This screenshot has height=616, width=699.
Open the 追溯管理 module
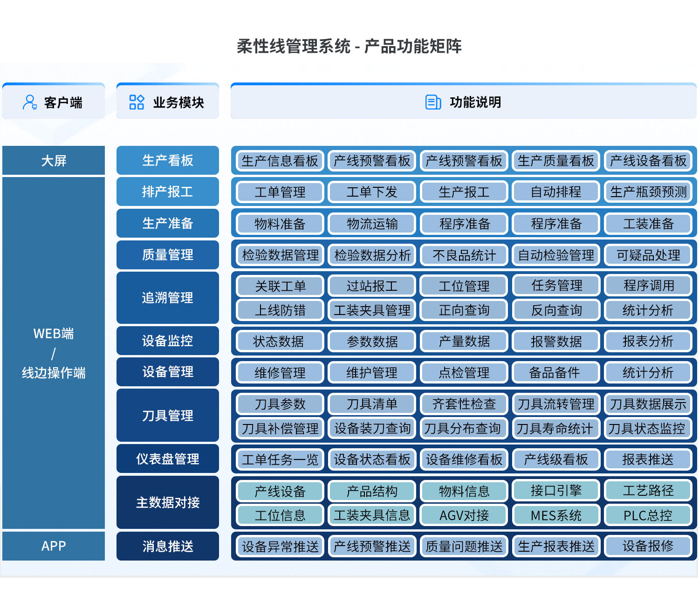168,298
